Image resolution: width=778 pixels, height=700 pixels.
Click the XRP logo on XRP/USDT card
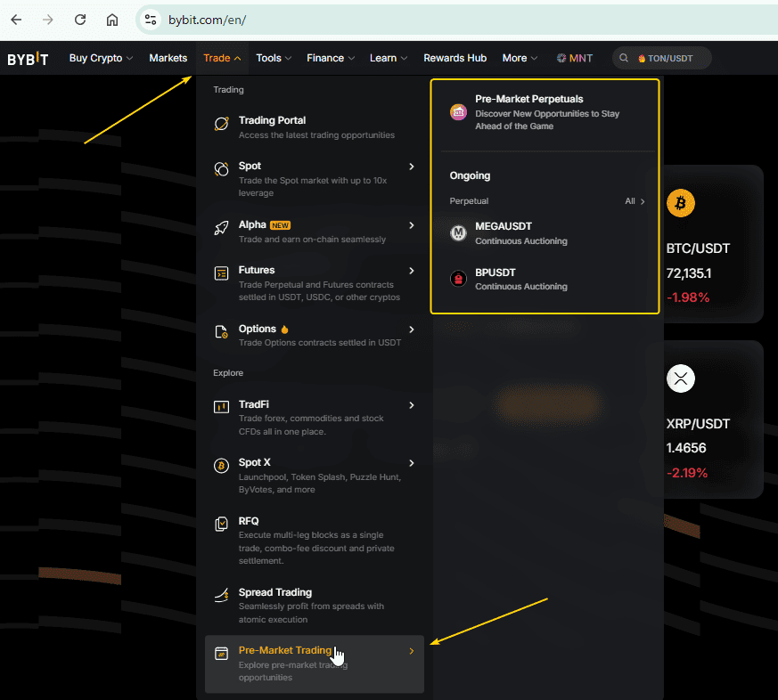(x=681, y=378)
